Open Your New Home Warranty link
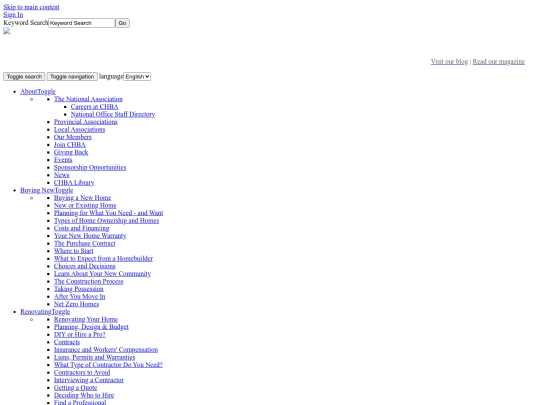This screenshot has height=405, width=540. coord(90,236)
